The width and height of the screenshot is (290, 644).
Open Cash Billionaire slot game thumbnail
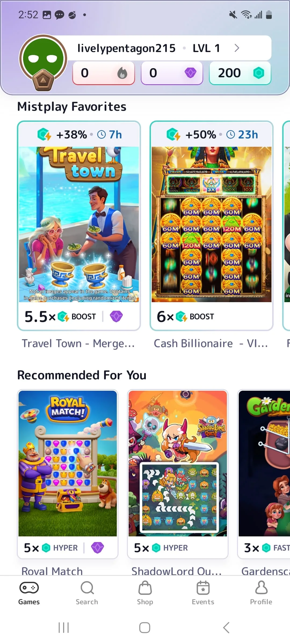tap(212, 224)
